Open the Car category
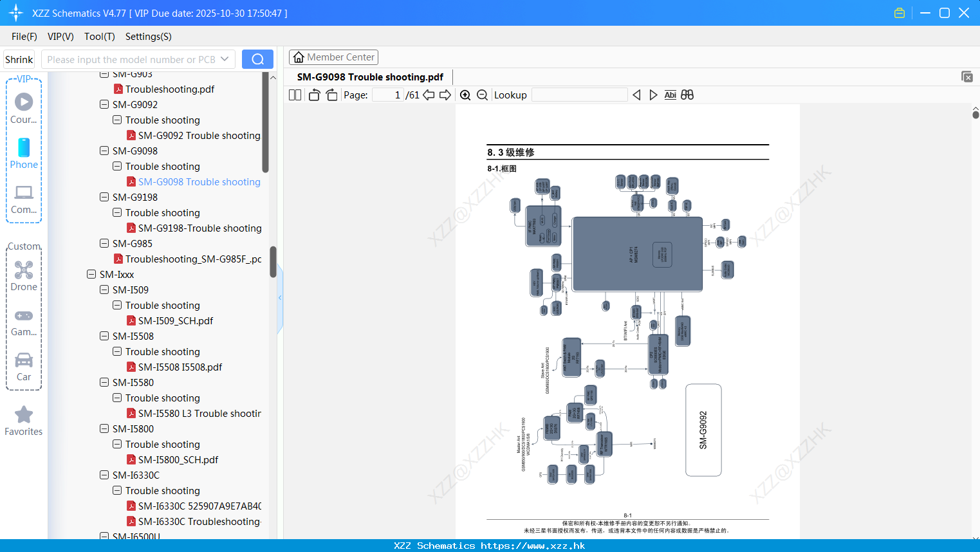Image resolution: width=980 pixels, height=552 pixels. 24,367
